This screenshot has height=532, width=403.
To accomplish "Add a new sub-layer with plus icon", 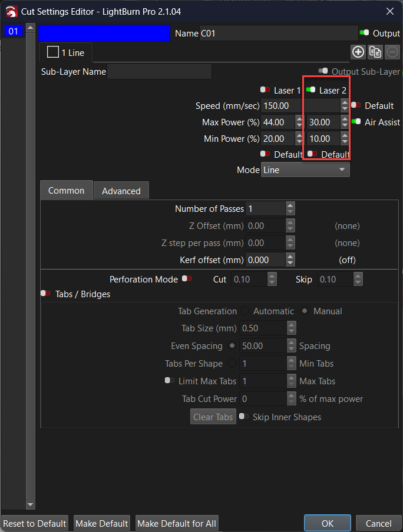I will tap(358, 52).
